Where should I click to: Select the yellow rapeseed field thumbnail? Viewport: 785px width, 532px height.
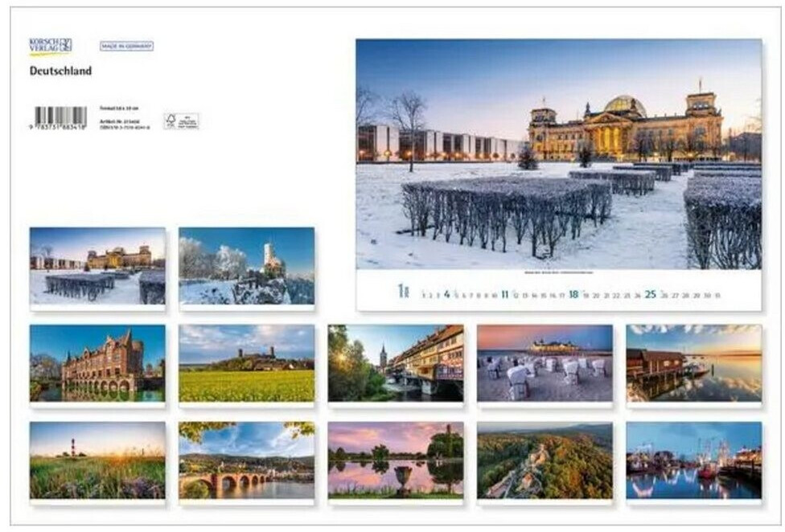click(x=247, y=363)
